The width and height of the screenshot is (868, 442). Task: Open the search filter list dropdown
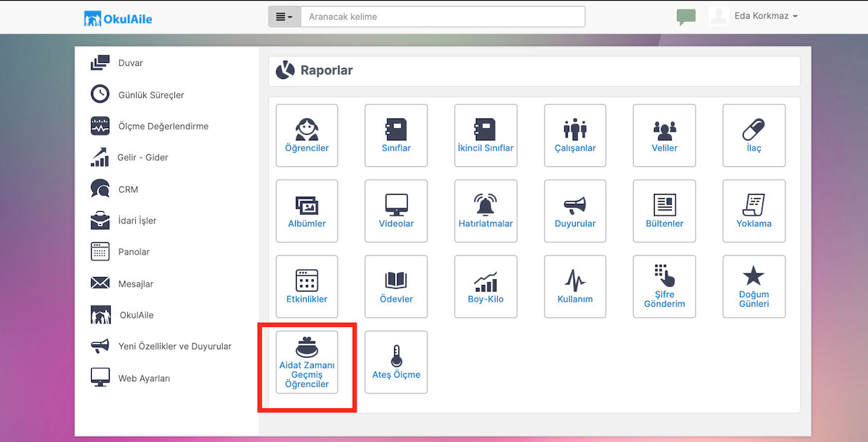pyautogui.click(x=284, y=17)
